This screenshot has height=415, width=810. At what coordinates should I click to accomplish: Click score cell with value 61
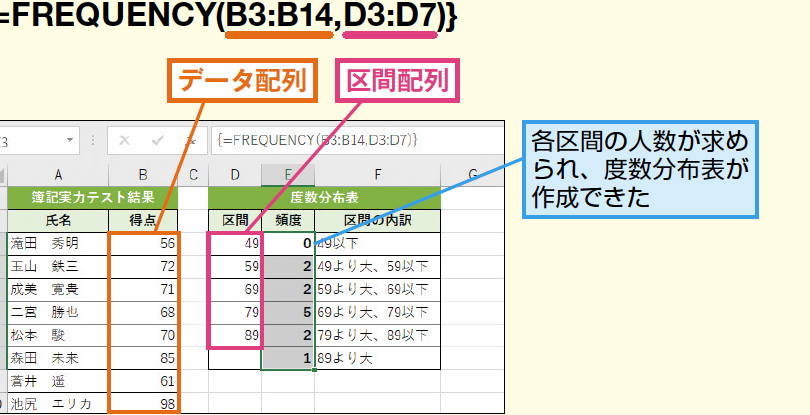(143, 381)
